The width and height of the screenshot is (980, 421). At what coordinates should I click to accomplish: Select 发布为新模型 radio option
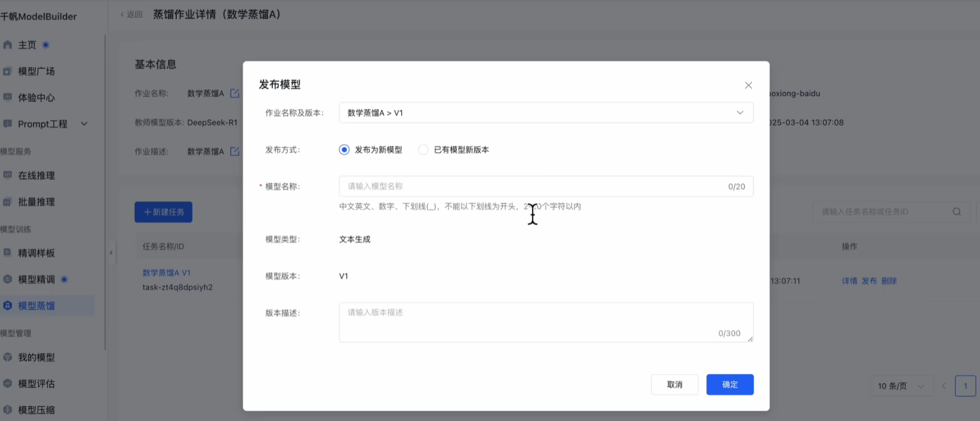[344, 150]
